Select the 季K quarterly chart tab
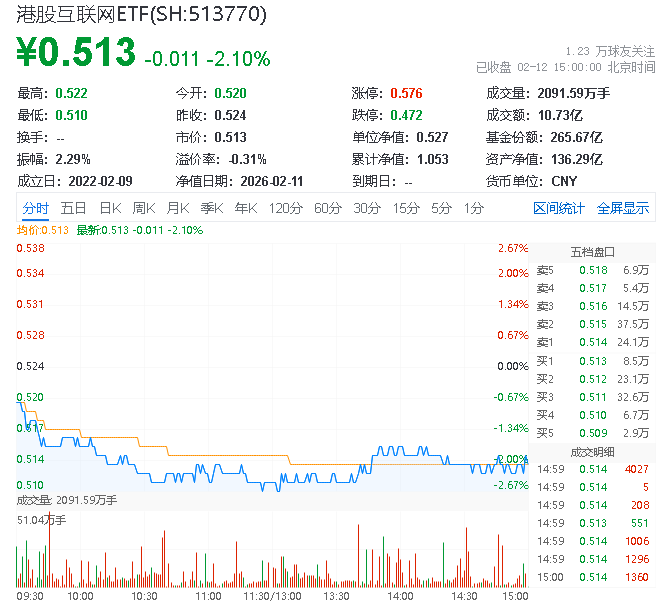 pos(211,208)
